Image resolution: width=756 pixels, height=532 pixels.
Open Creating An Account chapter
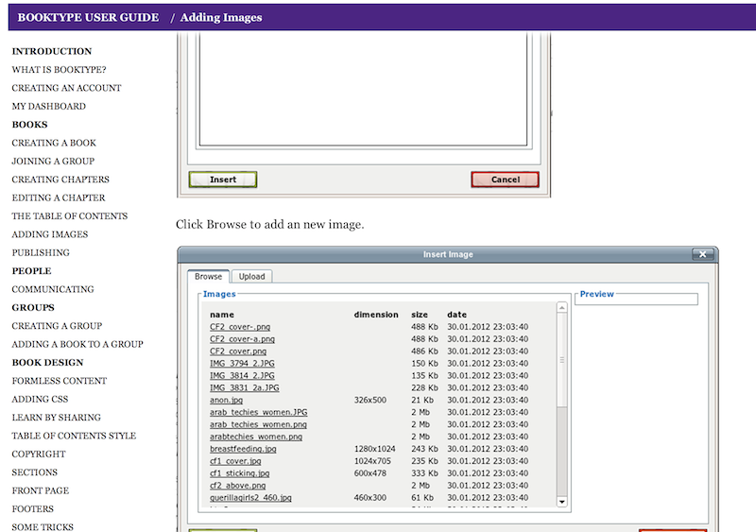coord(66,88)
